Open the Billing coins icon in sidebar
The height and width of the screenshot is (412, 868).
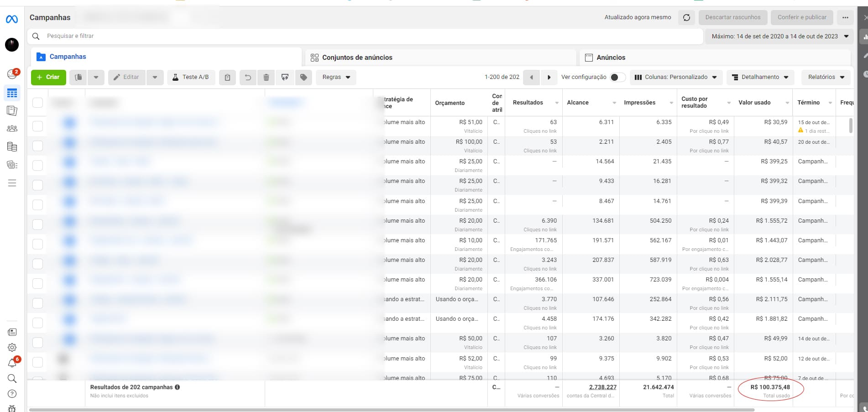(x=12, y=147)
